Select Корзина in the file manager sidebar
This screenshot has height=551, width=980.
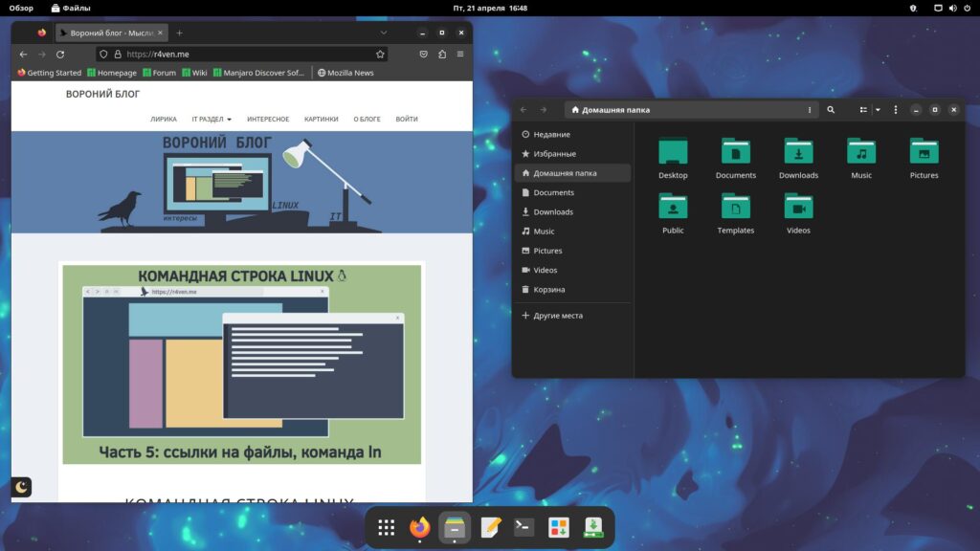pos(548,289)
